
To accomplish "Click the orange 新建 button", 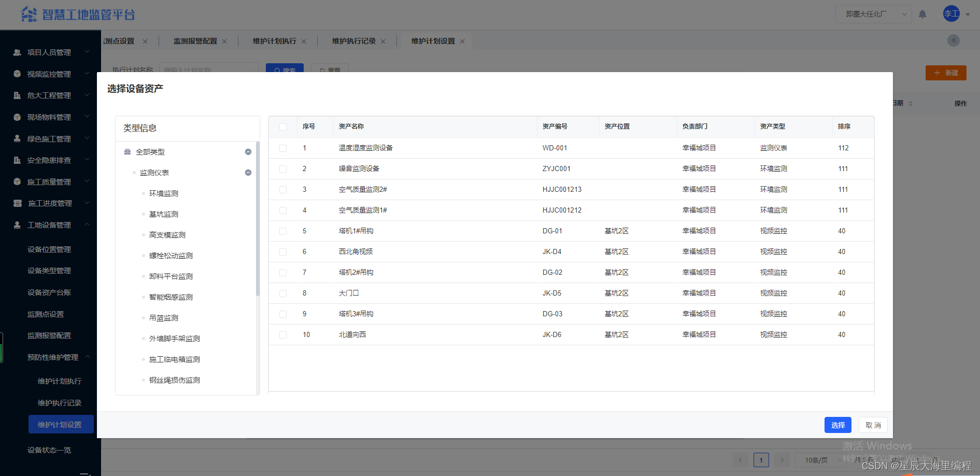I will [946, 73].
